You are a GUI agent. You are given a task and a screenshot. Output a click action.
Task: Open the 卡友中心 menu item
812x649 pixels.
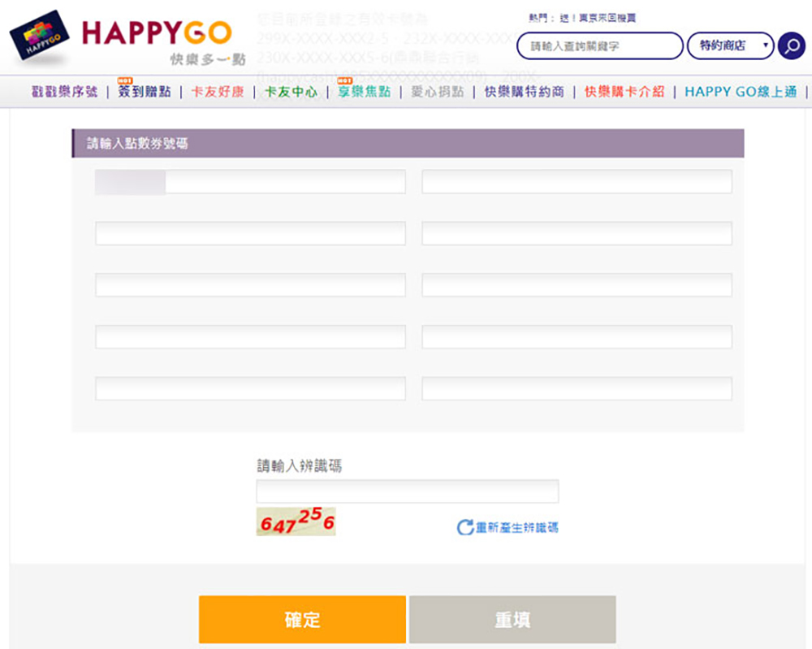[291, 92]
